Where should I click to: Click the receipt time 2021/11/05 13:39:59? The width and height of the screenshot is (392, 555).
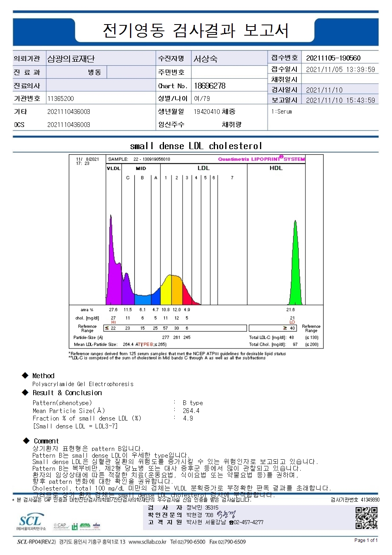coord(340,70)
